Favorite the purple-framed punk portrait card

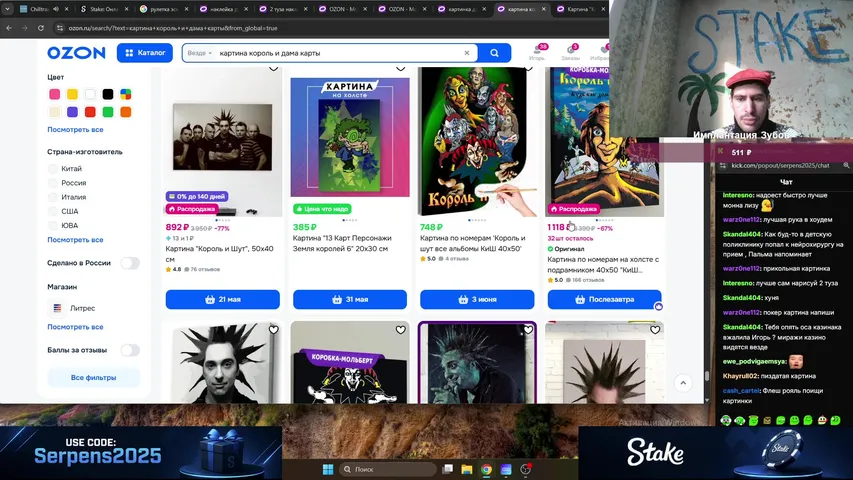click(528, 330)
